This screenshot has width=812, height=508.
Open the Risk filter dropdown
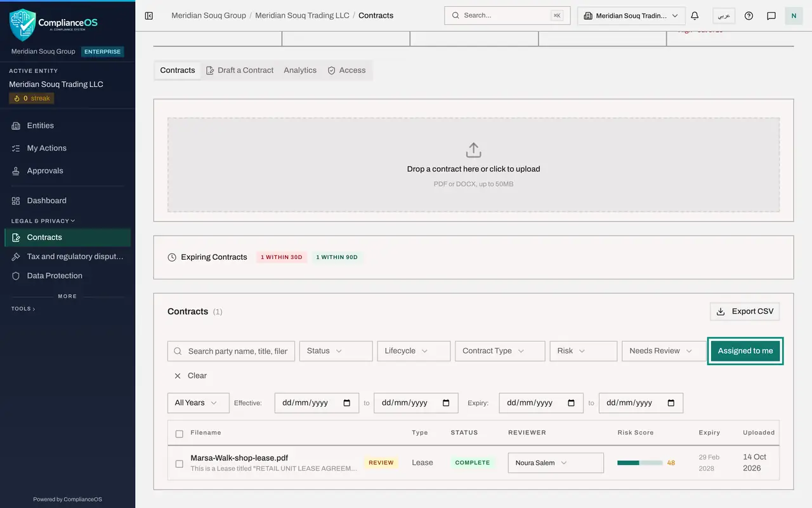pos(584,351)
